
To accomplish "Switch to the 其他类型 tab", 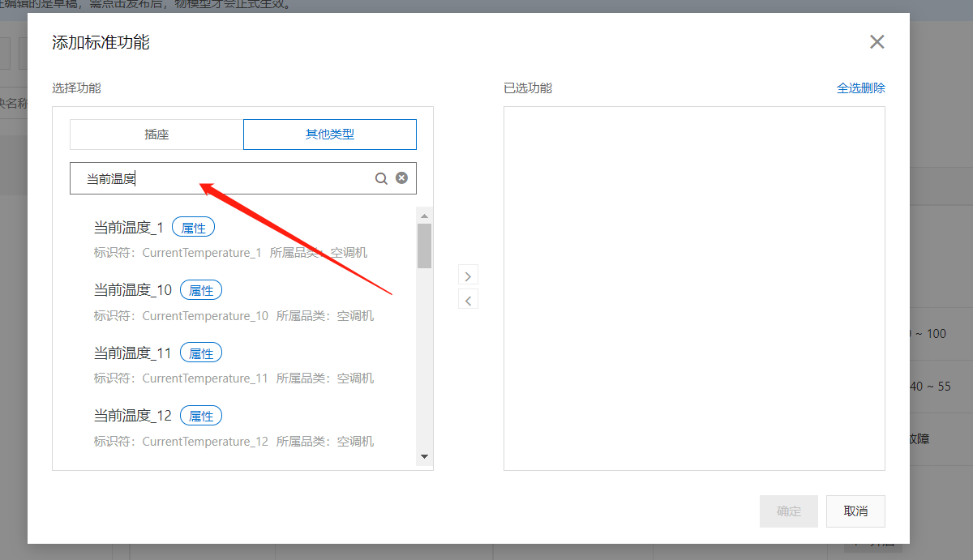I will point(329,134).
